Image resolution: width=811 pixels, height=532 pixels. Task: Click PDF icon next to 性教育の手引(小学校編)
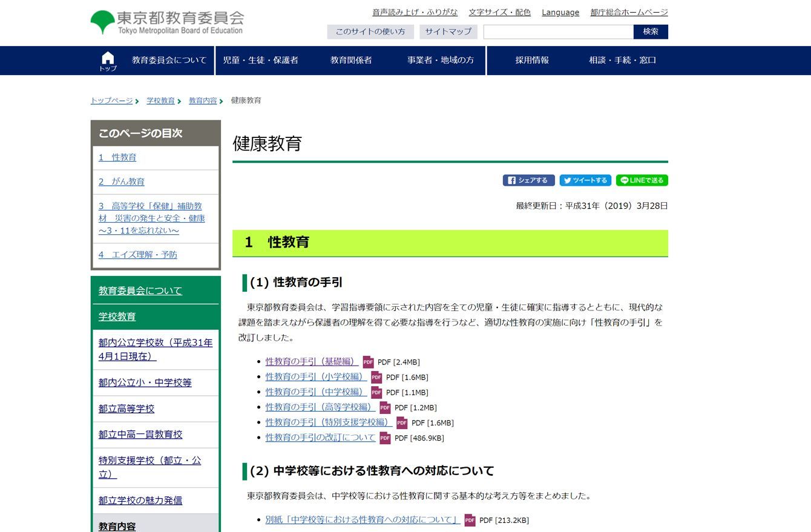[x=376, y=377]
